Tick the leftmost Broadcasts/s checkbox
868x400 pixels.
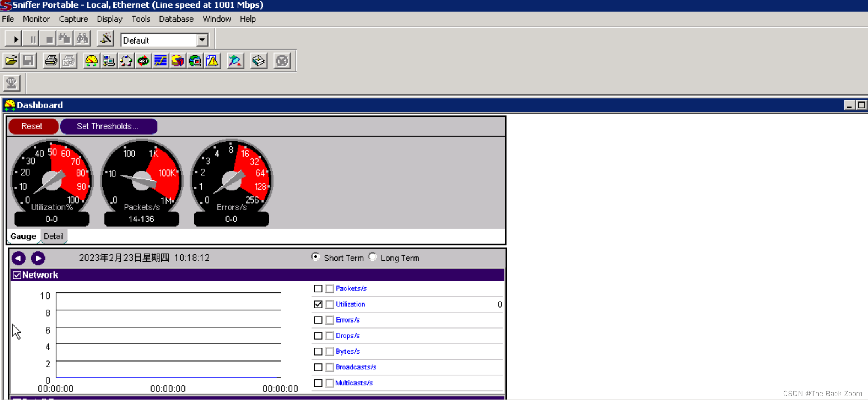click(318, 367)
